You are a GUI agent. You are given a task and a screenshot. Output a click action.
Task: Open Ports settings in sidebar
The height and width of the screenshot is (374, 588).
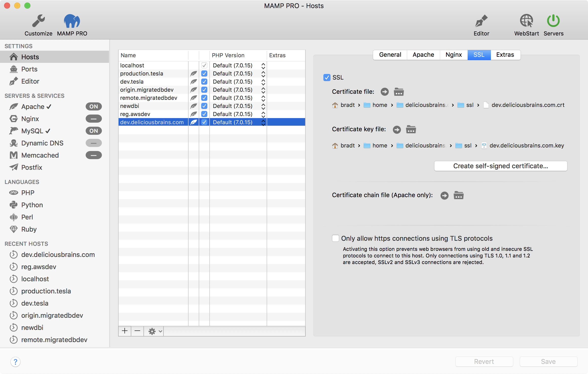[x=29, y=69]
